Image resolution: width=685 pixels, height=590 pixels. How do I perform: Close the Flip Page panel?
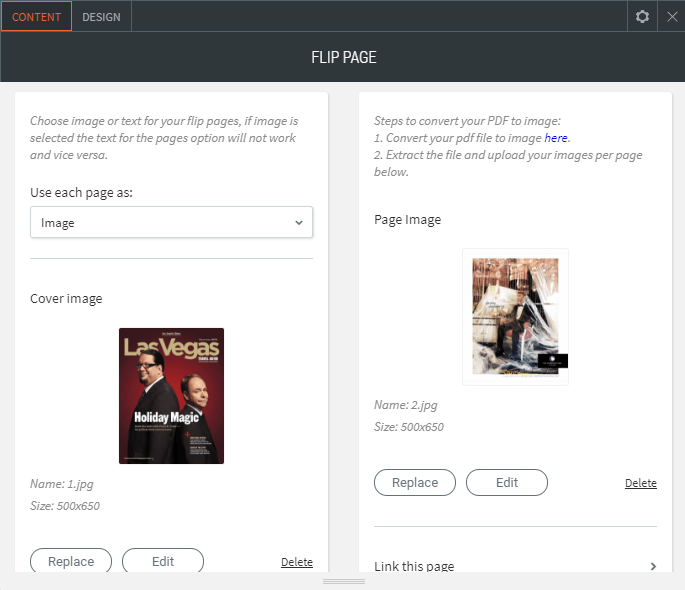672,16
